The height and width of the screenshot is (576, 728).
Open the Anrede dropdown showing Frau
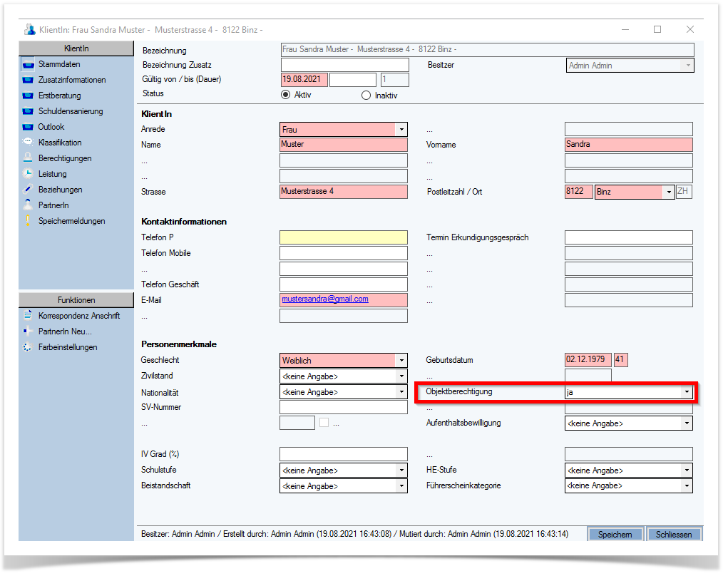click(x=401, y=130)
